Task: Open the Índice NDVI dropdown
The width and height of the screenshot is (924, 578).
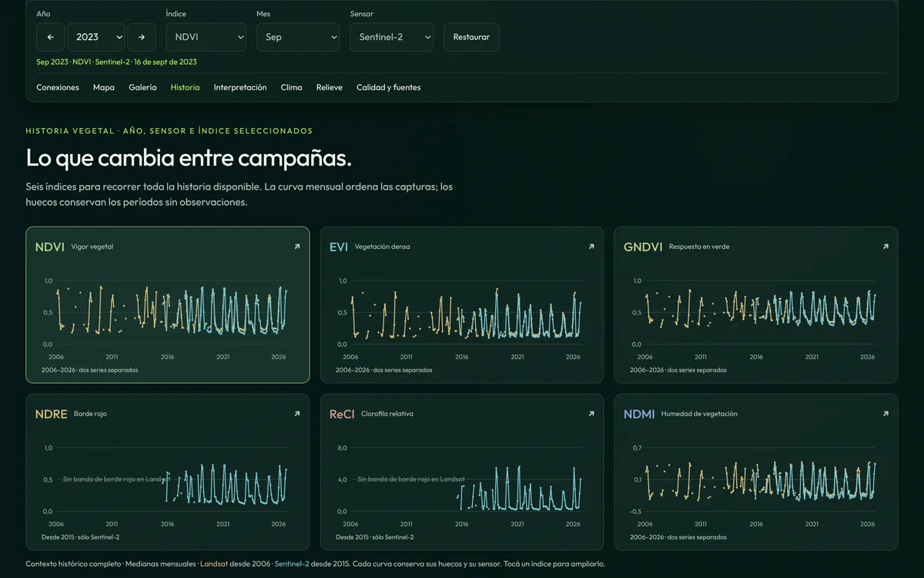Action: point(206,37)
